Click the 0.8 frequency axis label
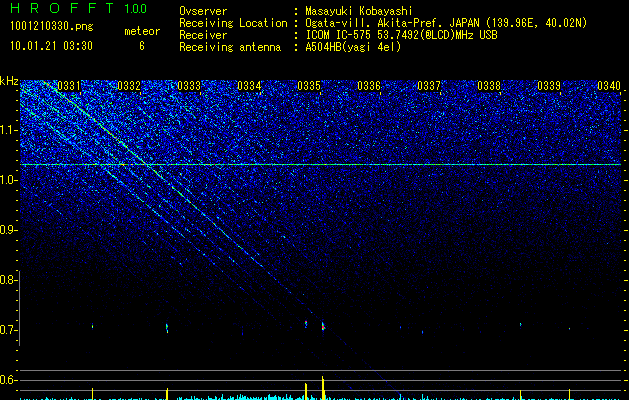This screenshot has height=400, width=629. 8,280
